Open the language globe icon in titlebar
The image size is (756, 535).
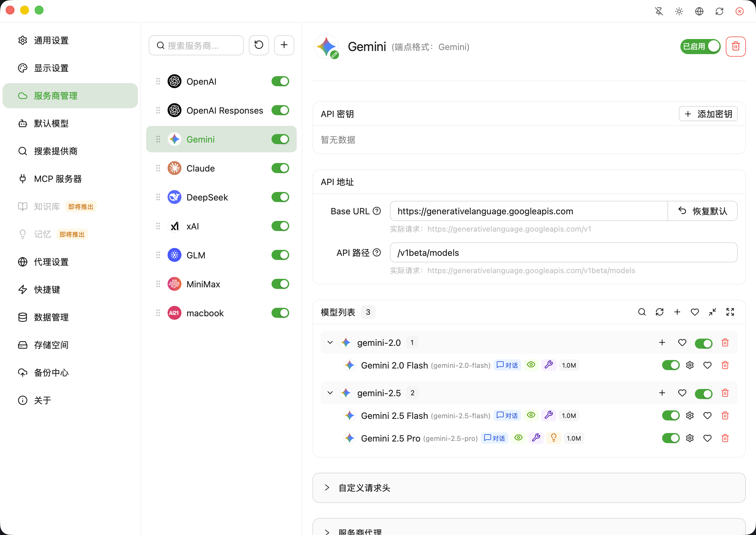(x=699, y=11)
